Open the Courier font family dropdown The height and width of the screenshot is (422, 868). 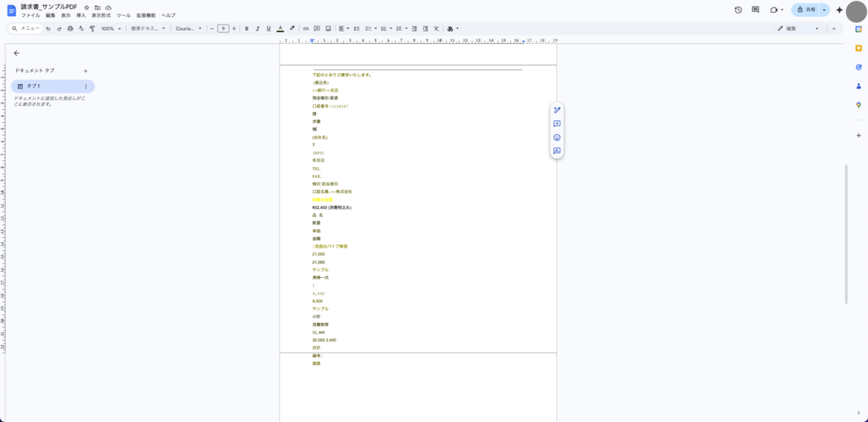[187, 29]
